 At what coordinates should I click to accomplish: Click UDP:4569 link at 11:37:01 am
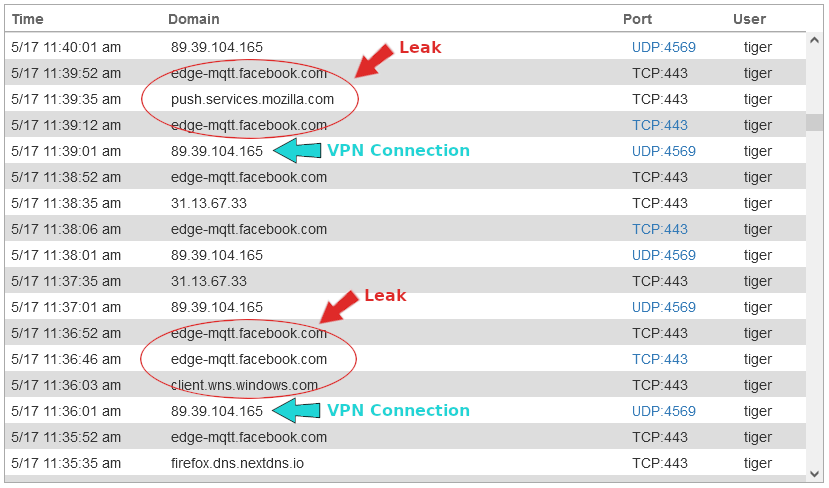[663, 307]
